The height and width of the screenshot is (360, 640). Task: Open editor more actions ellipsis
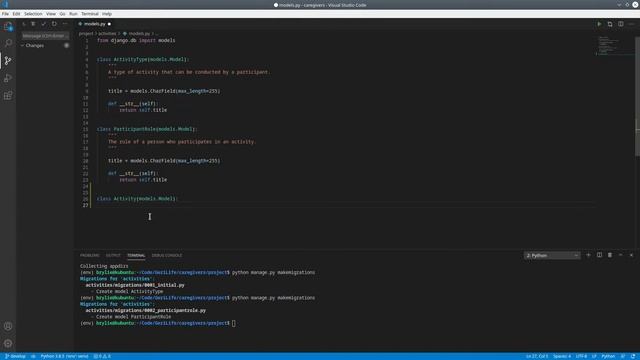pyautogui.click(x=631, y=24)
